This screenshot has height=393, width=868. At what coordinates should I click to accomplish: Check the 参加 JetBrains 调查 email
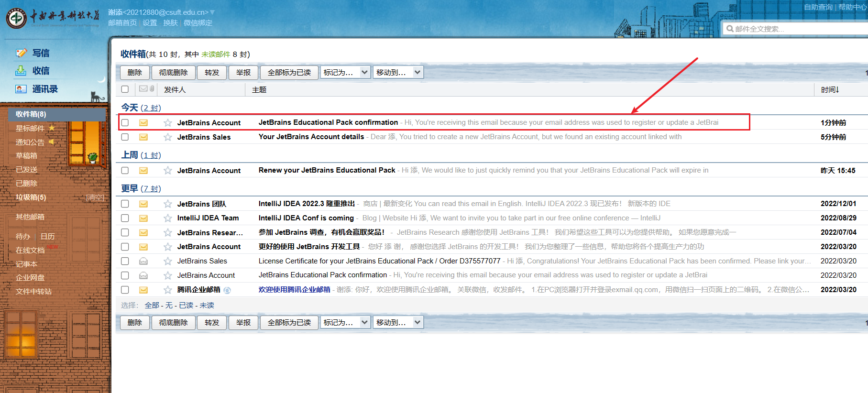coord(125,233)
